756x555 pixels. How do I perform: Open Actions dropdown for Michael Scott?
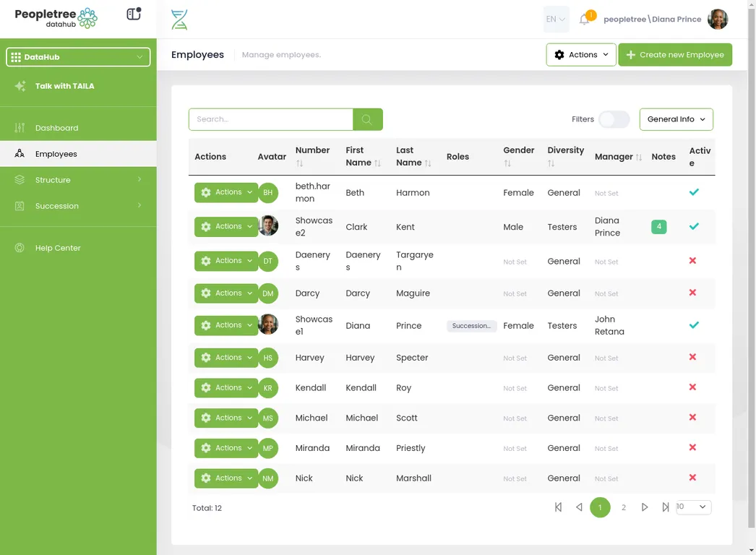226,418
